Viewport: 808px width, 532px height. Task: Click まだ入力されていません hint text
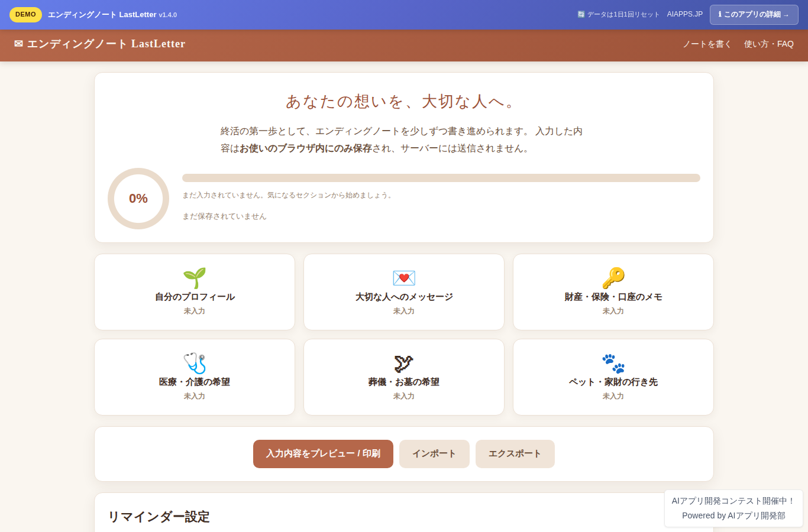288,195
